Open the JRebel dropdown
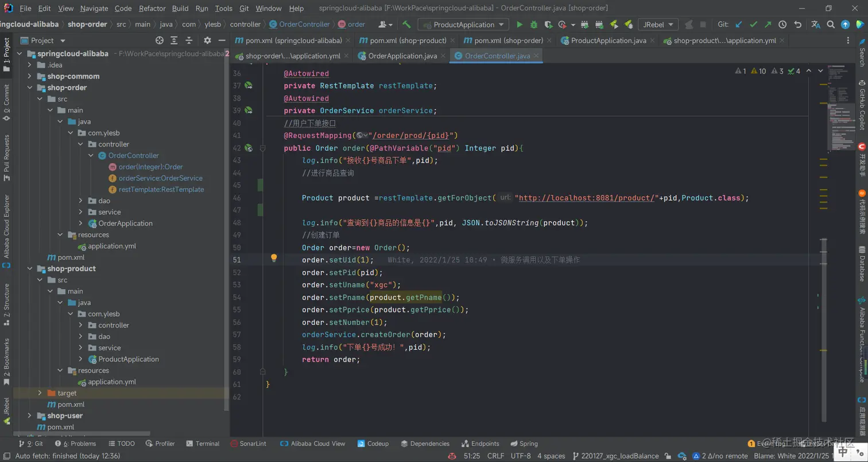 [x=658, y=25]
